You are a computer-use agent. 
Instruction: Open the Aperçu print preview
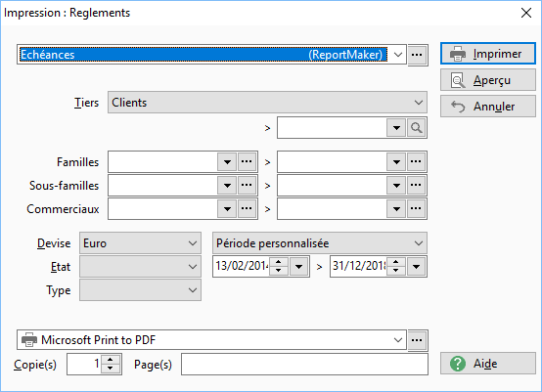click(488, 80)
